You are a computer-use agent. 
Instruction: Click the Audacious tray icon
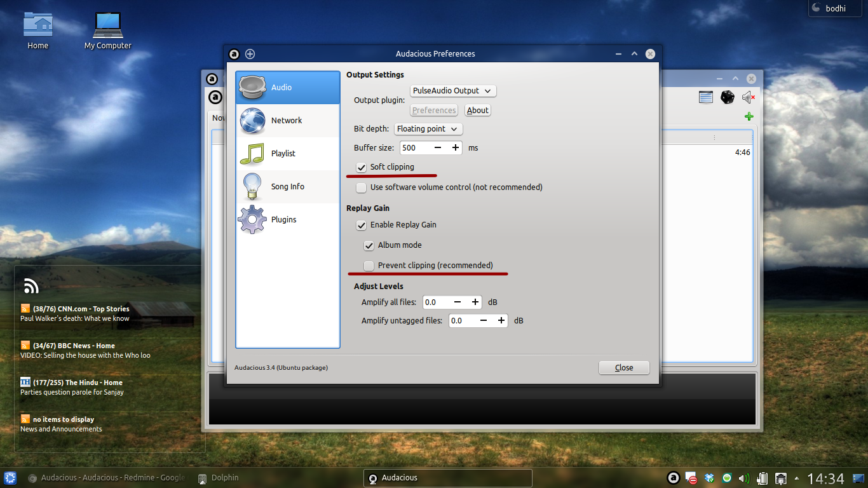(x=674, y=478)
